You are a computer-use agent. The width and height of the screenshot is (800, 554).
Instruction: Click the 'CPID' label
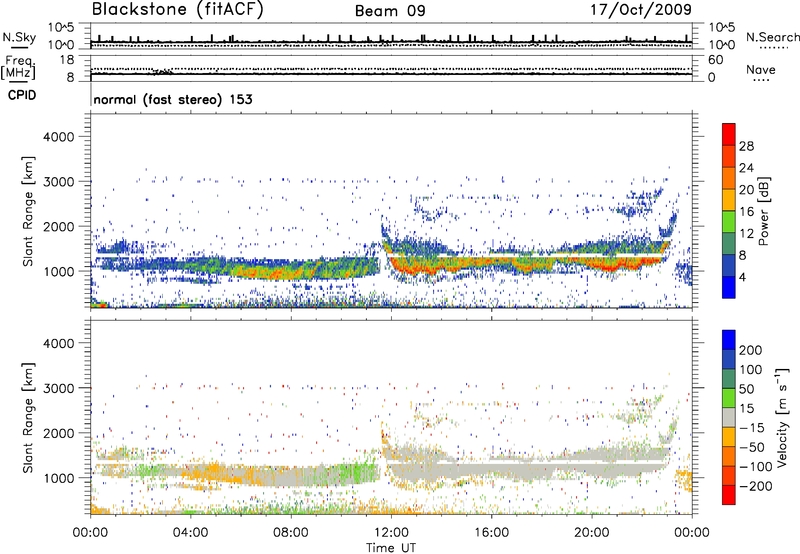tap(22, 95)
